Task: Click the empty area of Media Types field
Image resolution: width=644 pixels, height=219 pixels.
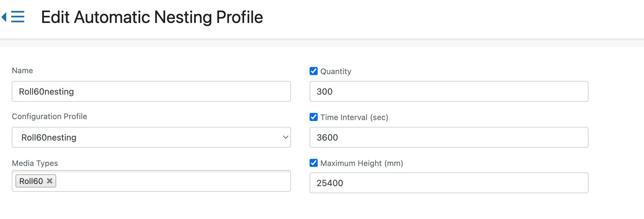Action: pos(174,181)
